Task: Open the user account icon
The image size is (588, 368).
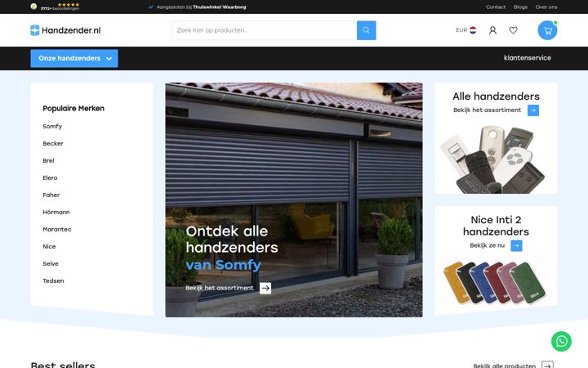Action: 492,30
